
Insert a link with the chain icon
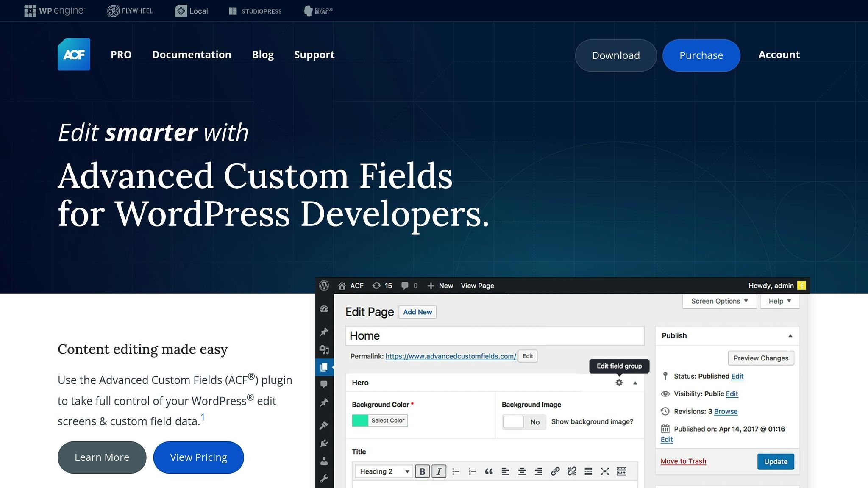tap(555, 471)
